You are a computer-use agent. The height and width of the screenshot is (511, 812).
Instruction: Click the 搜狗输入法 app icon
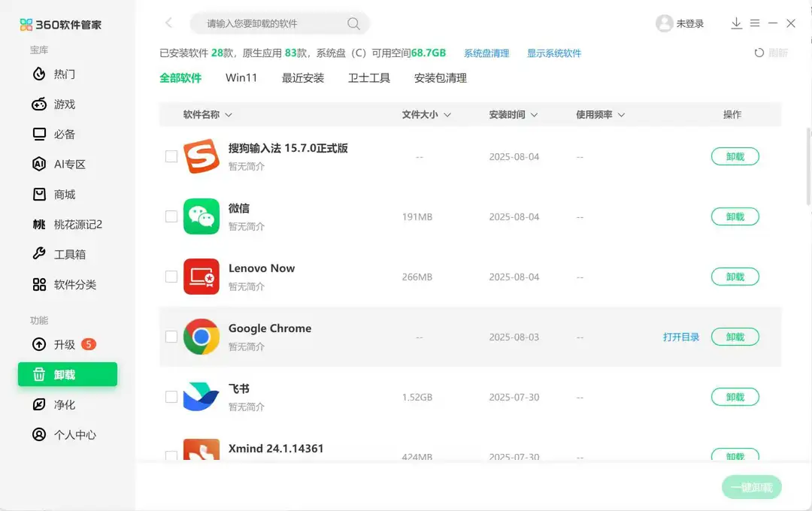(201, 156)
